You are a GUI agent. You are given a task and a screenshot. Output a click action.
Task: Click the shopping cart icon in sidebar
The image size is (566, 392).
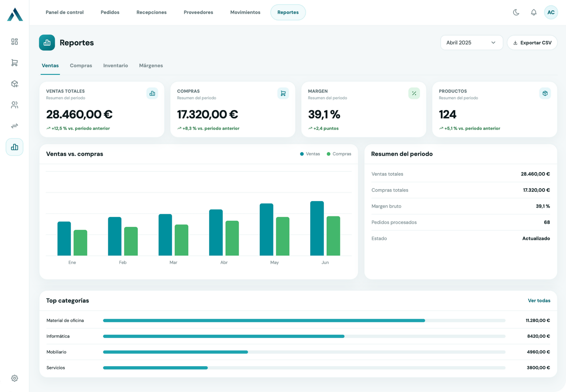coord(15,63)
